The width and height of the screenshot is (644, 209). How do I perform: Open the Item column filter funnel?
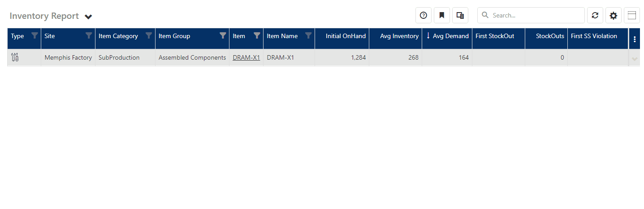click(257, 36)
